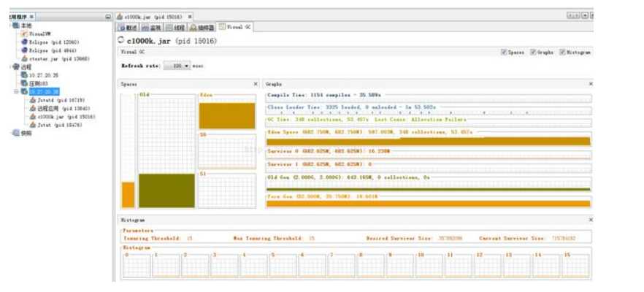Click the 远程应用 process icon
Image resolution: width=644 pixels, height=292 pixels.
point(33,109)
